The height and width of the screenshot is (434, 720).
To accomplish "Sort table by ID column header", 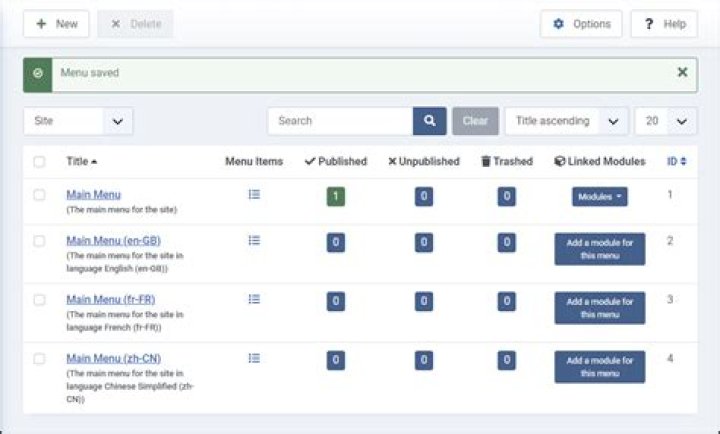I will pos(676,161).
